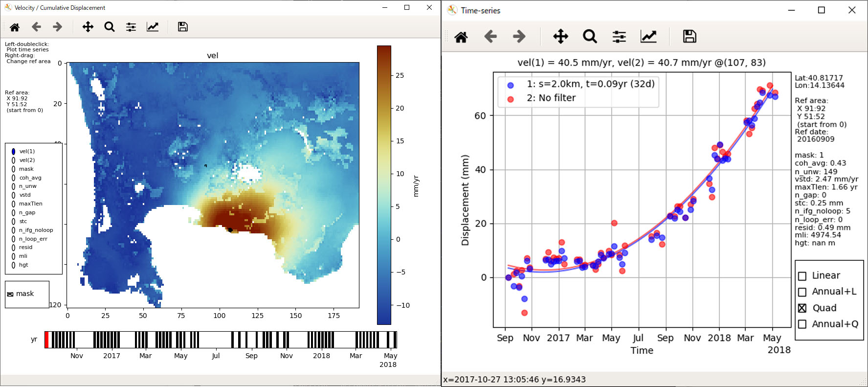Click Back arrow in Time-series window toolbar
This screenshot has width=868, height=387.
pyautogui.click(x=490, y=37)
